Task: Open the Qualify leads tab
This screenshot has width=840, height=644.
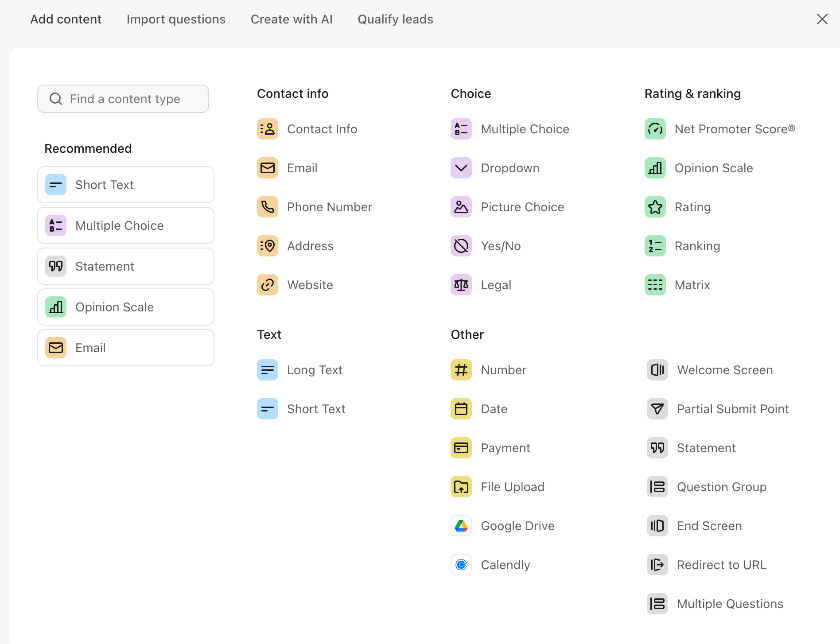Action: click(x=395, y=19)
